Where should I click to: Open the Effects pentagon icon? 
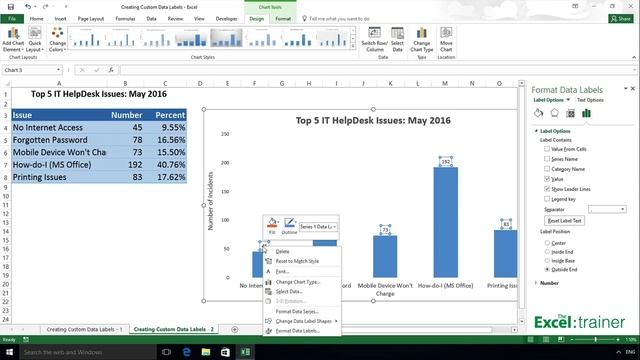554,113
